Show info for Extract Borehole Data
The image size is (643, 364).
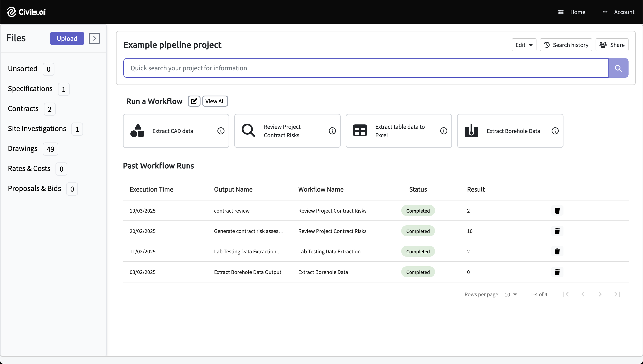pos(555,131)
